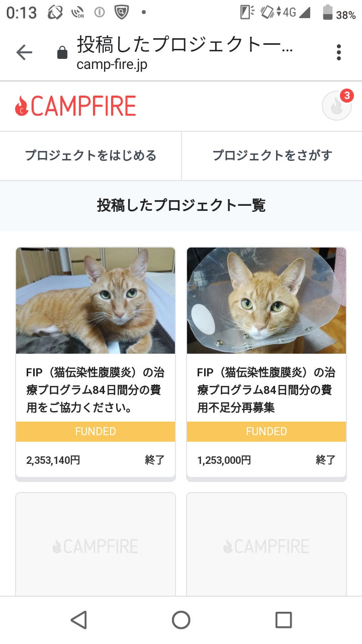This screenshot has height=644, width=362.
Task: Open the lying orange cat project photo
Action: coord(96,300)
